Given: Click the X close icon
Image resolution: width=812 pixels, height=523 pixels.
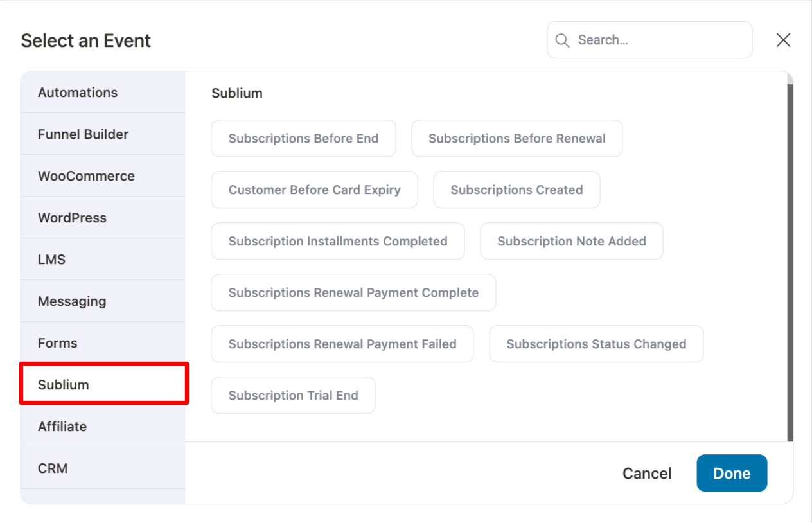Looking at the screenshot, I should click(783, 40).
